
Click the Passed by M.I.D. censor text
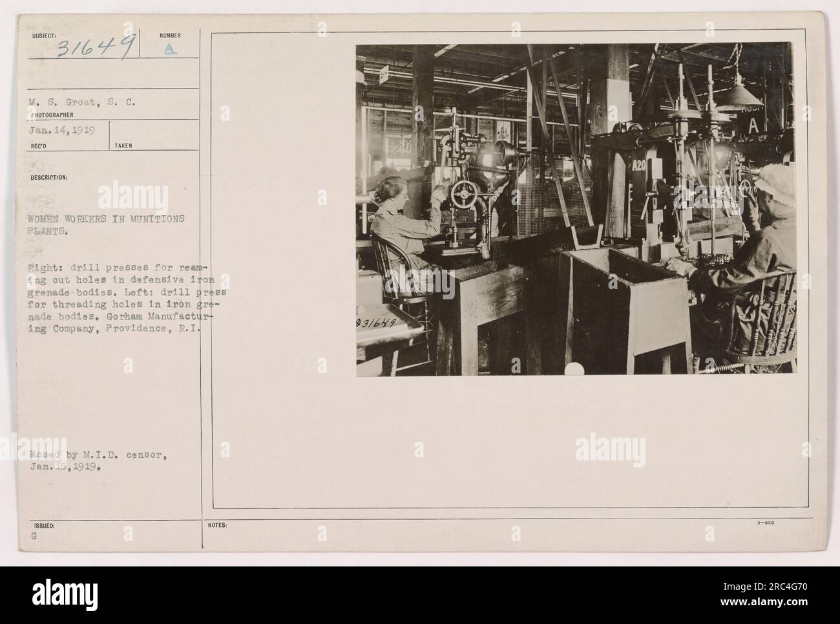98,455
